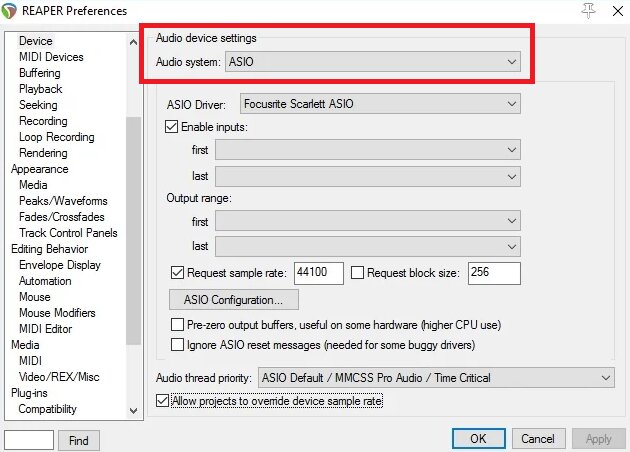The width and height of the screenshot is (630, 452).
Task: Open the last output range dropdown
Action: pos(368,246)
